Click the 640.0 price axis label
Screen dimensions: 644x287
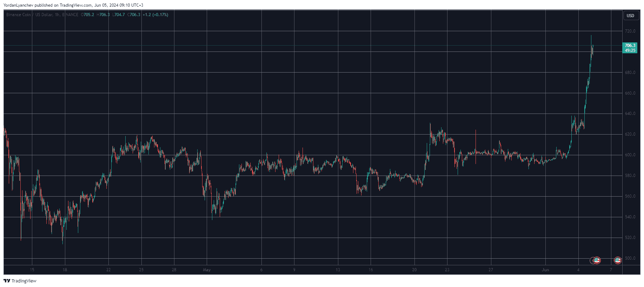630,114
